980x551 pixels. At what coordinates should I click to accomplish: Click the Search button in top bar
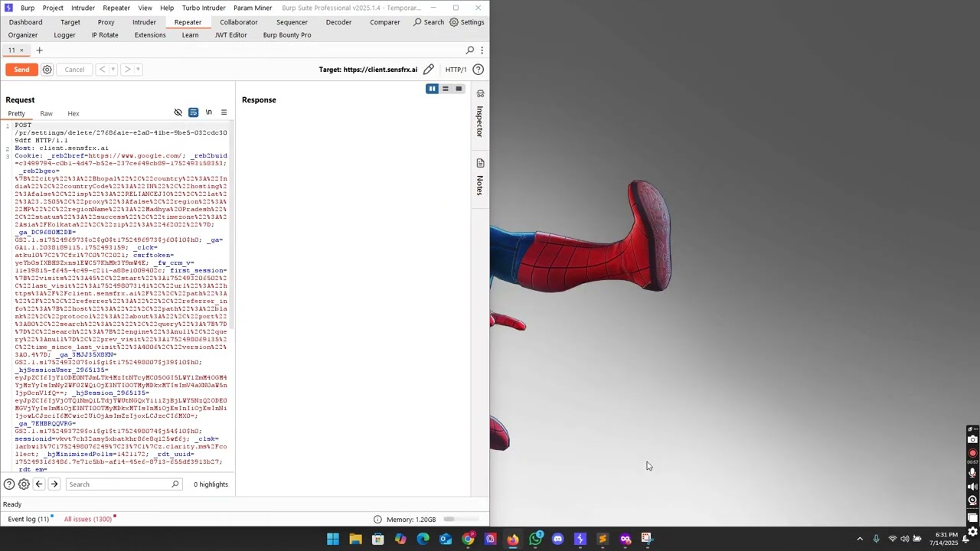click(429, 22)
